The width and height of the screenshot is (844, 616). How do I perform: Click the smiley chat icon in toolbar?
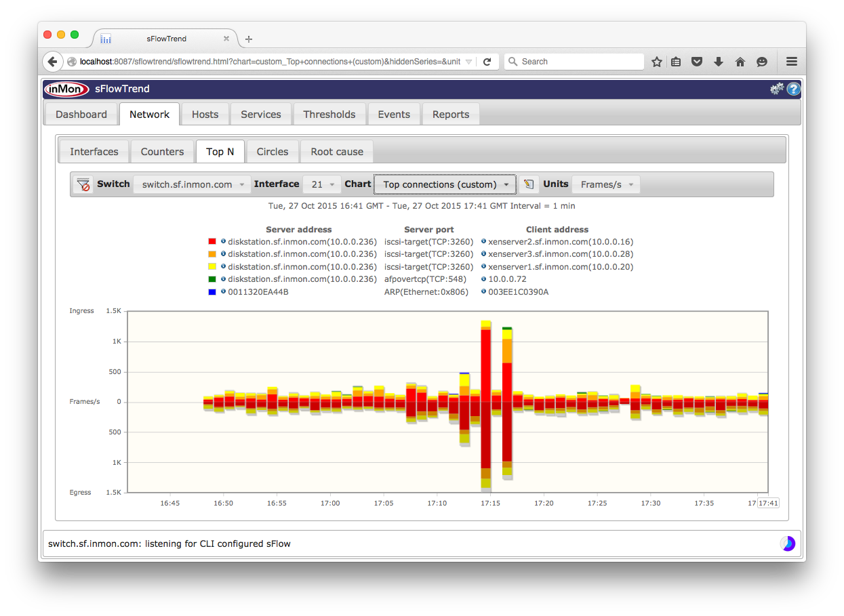(762, 62)
